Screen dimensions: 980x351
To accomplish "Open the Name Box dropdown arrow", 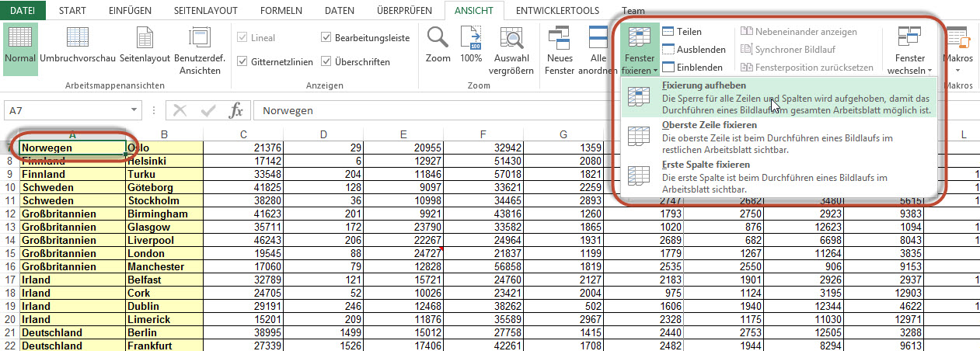I will click(135, 111).
